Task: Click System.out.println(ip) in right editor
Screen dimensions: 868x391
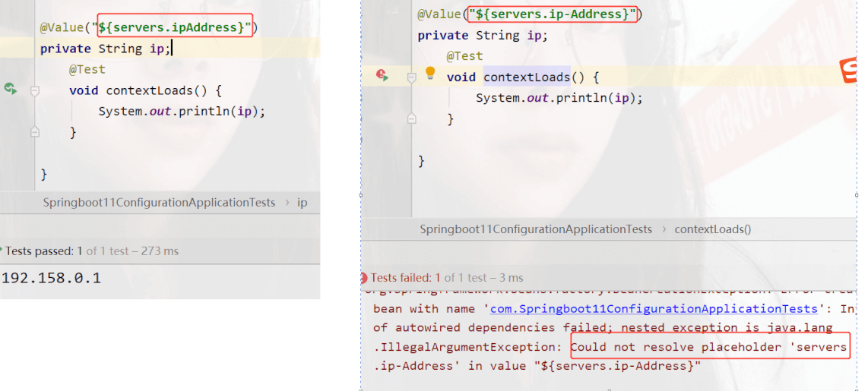Action: coord(559,98)
